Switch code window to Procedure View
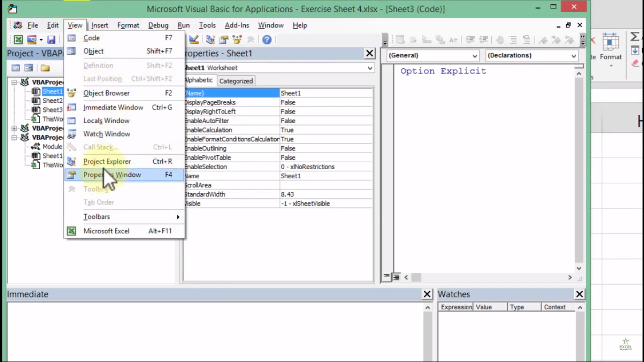Viewport: 644px width, 362px height. click(387, 277)
